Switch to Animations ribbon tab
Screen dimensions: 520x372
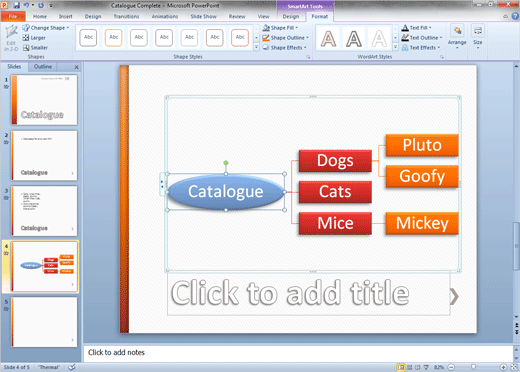click(165, 16)
